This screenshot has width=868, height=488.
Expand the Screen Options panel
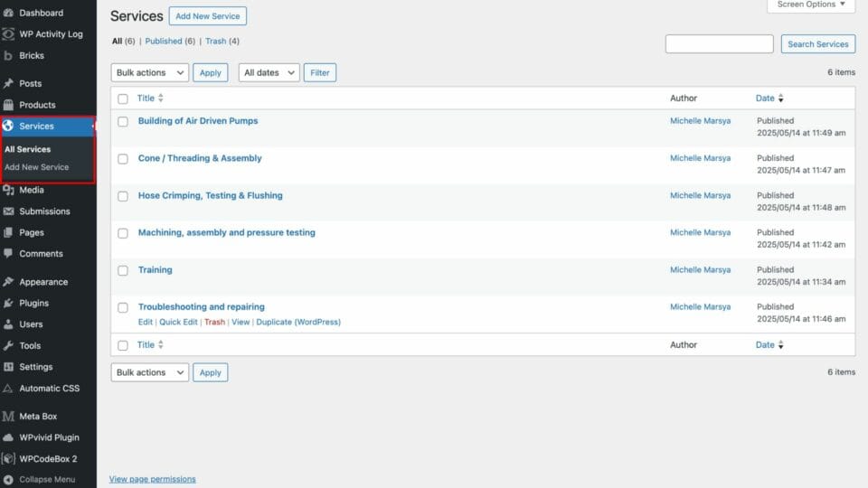tap(810, 5)
